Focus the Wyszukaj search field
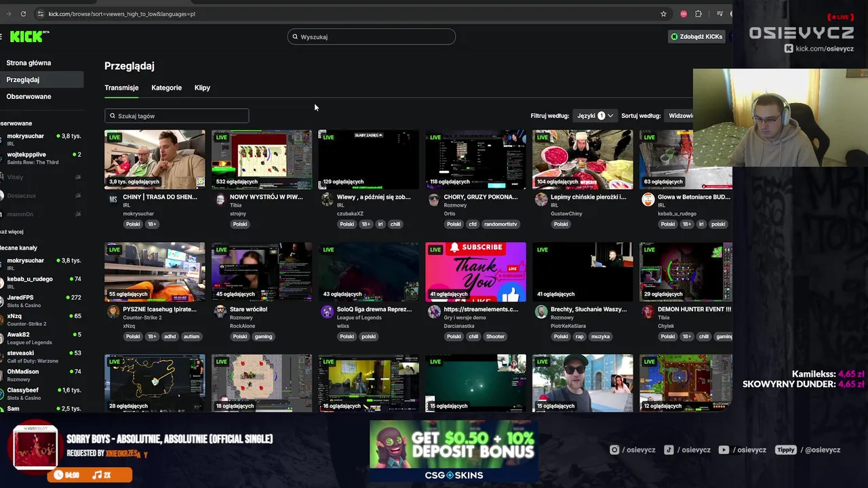The image size is (868, 488). click(x=372, y=37)
